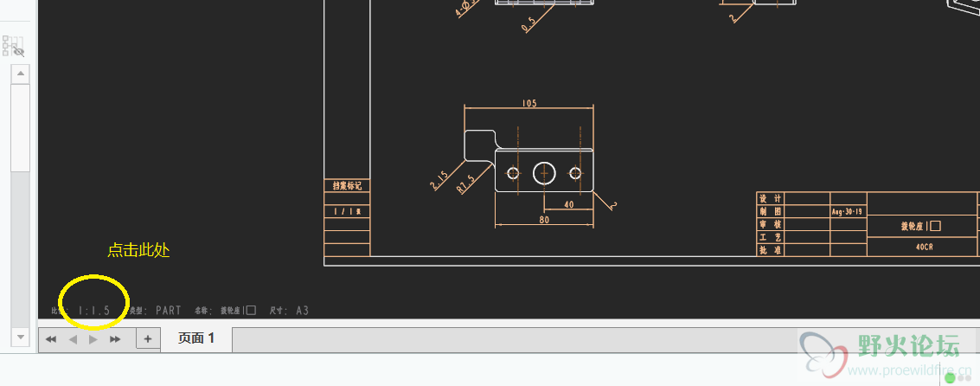Click the Aug-30-19 date cell in title block
This screenshot has width=980, height=386.
point(848,211)
